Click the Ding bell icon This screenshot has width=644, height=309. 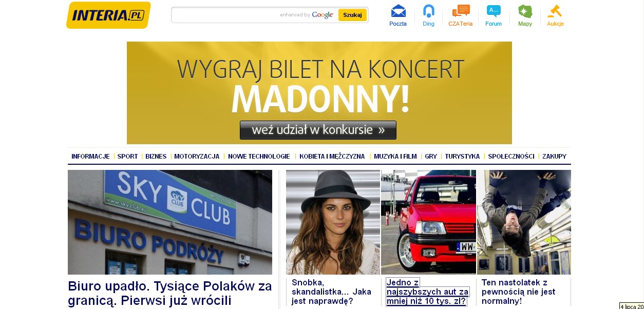pos(428,11)
